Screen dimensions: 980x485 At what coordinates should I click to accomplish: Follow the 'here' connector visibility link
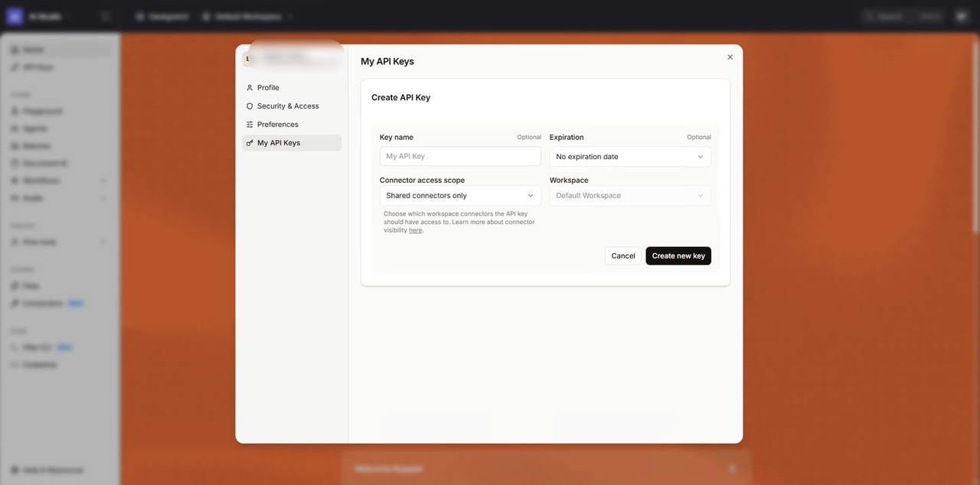(415, 230)
